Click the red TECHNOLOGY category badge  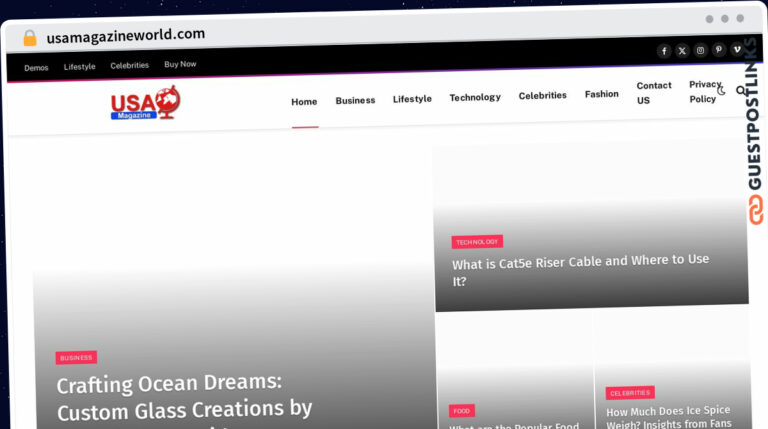click(477, 242)
